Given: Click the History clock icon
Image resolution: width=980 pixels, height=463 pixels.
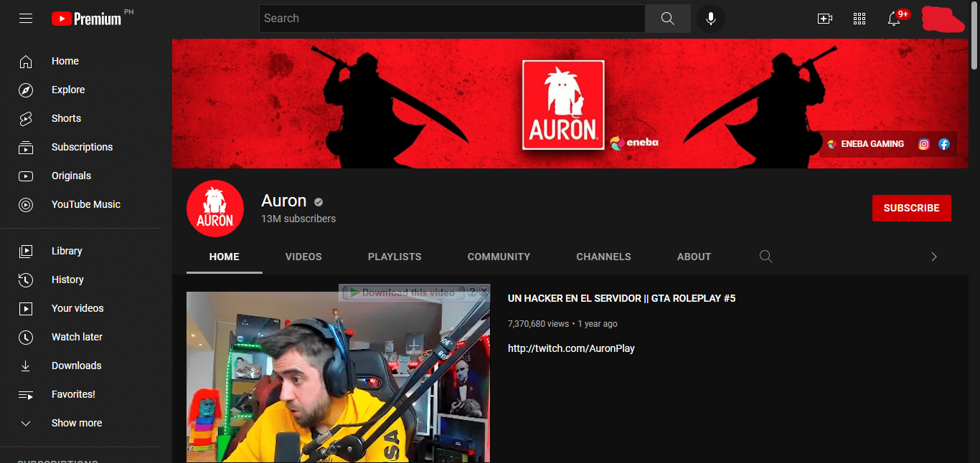Looking at the screenshot, I should pyautogui.click(x=26, y=280).
